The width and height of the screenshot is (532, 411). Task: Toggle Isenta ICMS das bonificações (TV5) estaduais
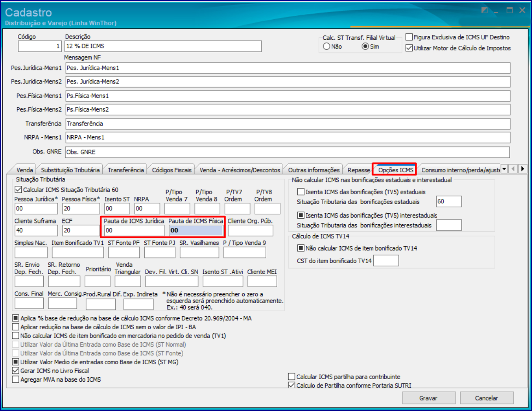tap(301, 192)
